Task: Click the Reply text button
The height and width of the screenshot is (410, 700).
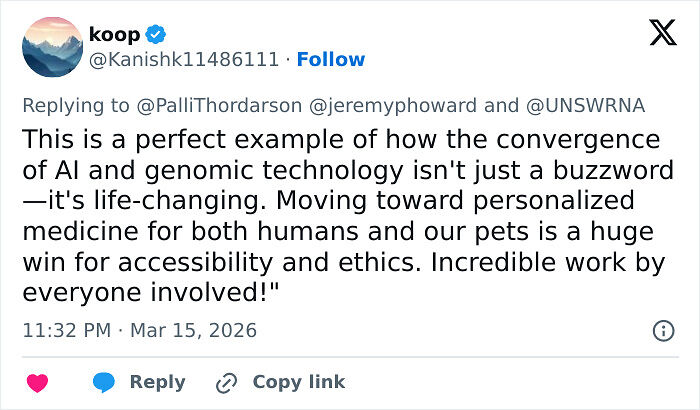Action: tap(158, 382)
